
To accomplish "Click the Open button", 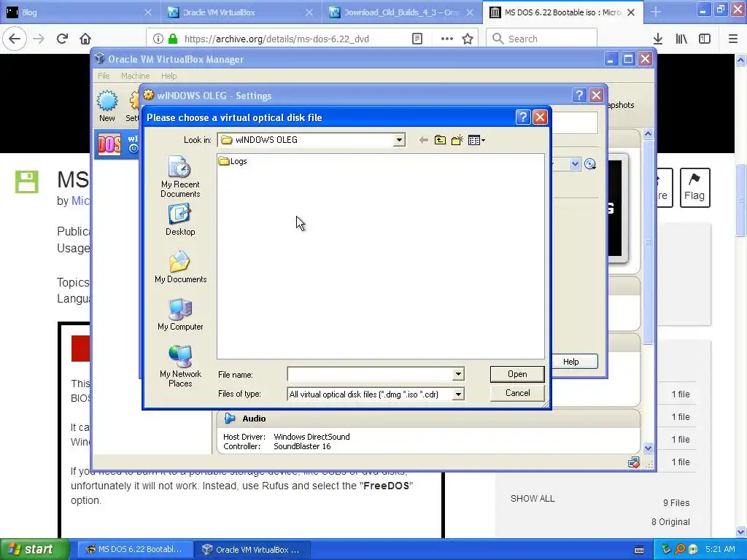I will 517,374.
